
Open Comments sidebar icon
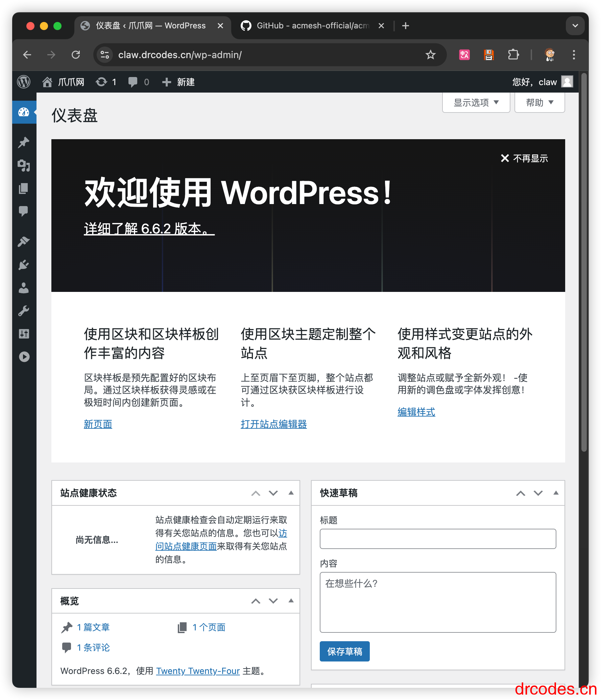[24, 211]
